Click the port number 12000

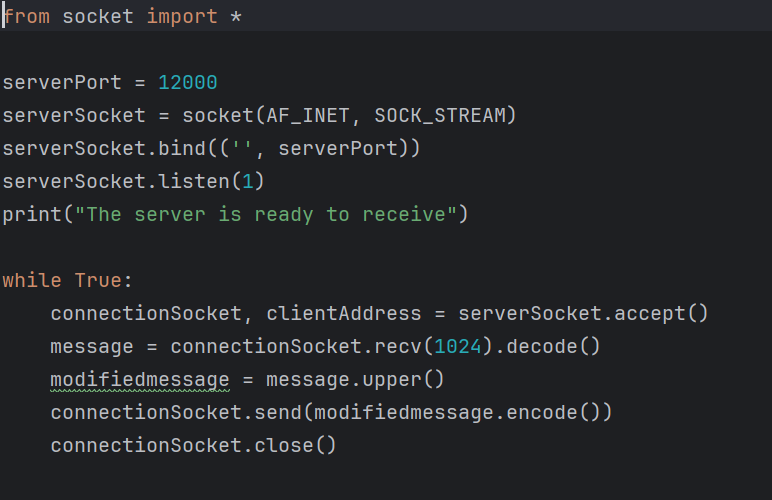[x=187, y=83]
